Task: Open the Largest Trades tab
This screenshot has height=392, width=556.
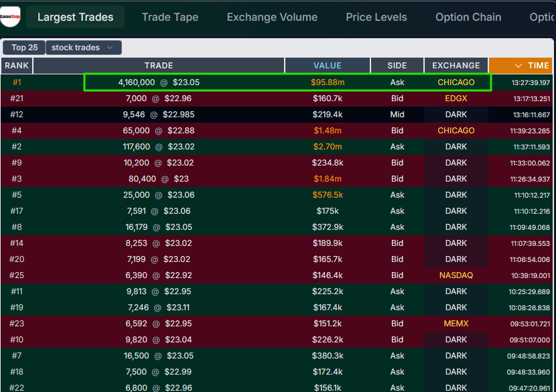Action: click(x=76, y=17)
